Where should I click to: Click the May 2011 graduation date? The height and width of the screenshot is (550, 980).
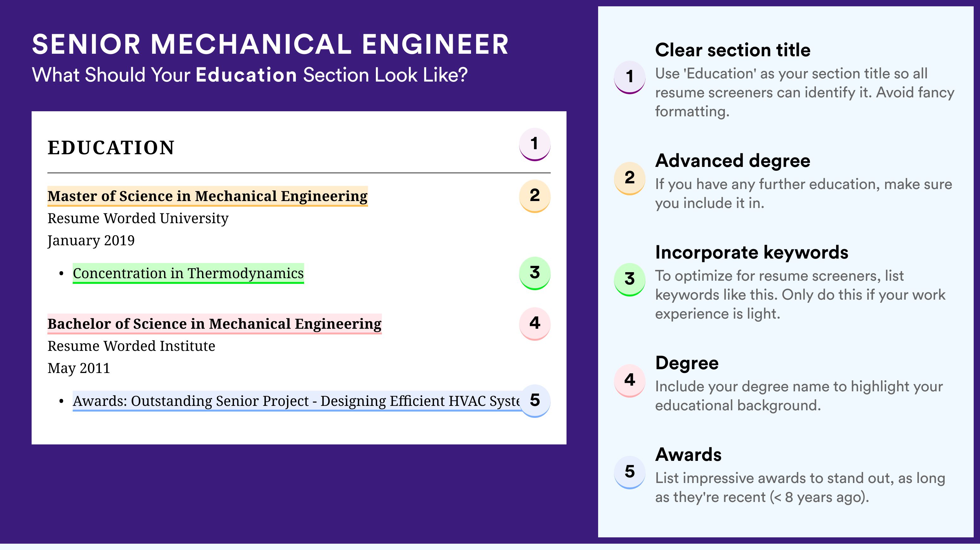coord(79,368)
